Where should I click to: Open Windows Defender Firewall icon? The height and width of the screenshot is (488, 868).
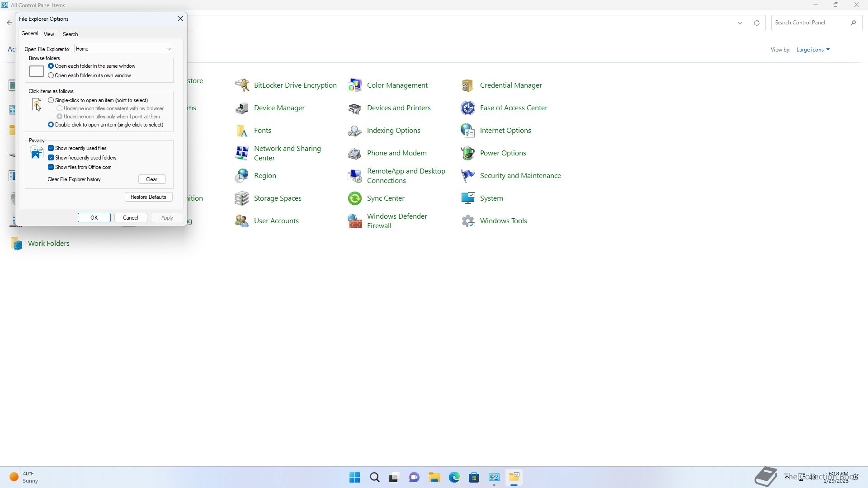click(355, 221)
